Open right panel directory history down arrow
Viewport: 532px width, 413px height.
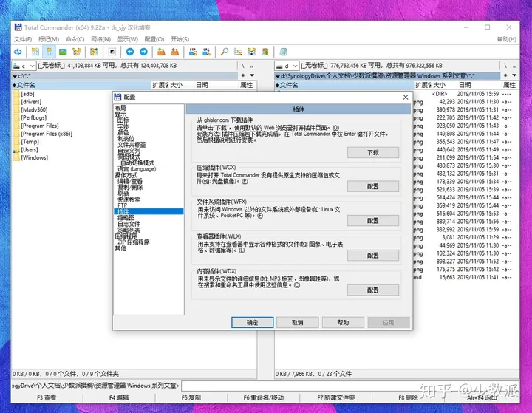[514, 75]
